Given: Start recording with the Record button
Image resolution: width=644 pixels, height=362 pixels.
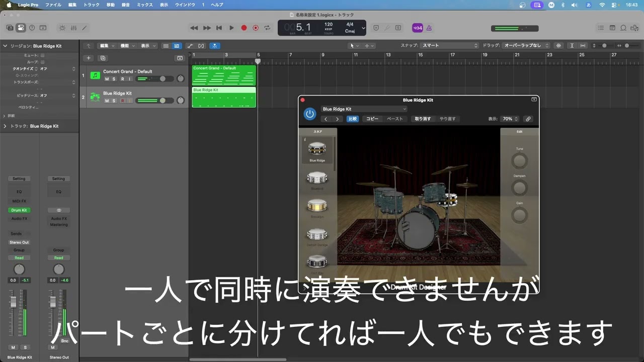Looking at the screenshot, I should pyautogui.click(x=244, y=28).
